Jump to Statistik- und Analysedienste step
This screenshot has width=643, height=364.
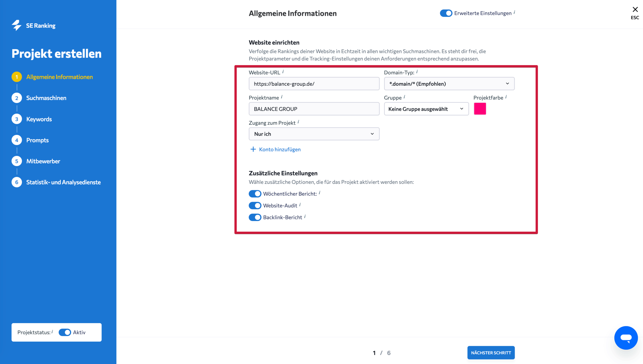64,182
